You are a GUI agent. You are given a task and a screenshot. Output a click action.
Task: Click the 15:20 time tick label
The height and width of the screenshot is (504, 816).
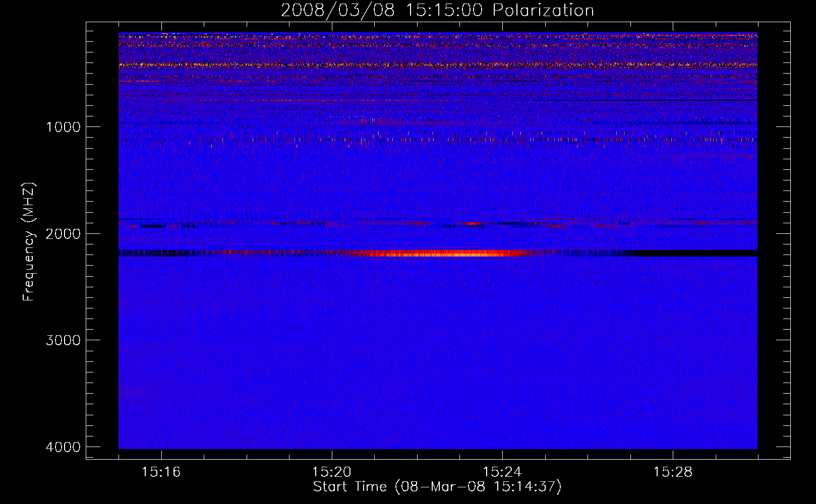tap(331, 472)
